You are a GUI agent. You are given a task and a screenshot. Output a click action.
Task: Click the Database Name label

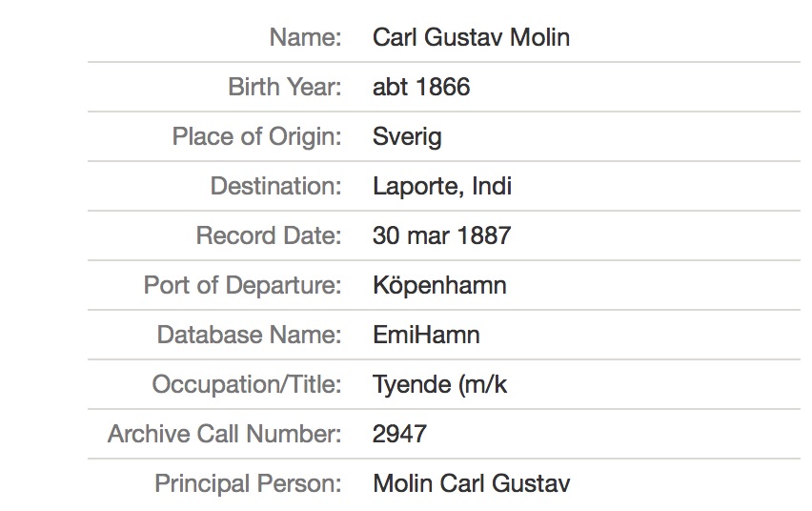249,335
